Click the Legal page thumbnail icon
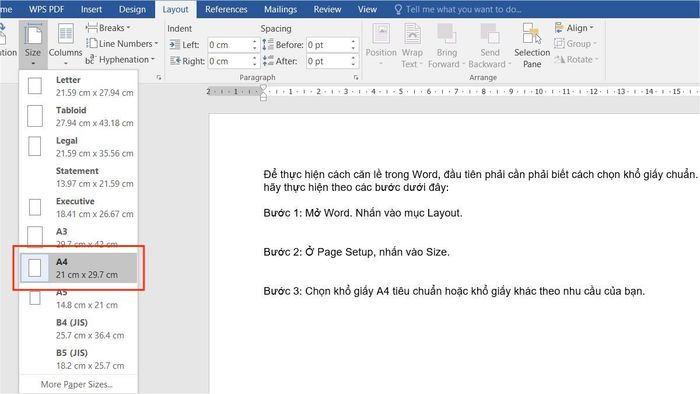The image size is (700, 394). [x=34, y=146]
